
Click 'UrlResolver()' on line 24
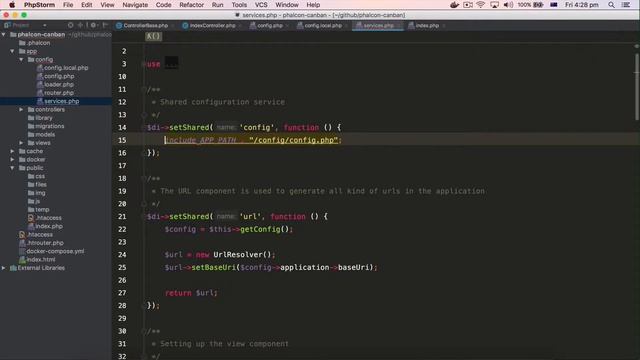pos(242,255)
